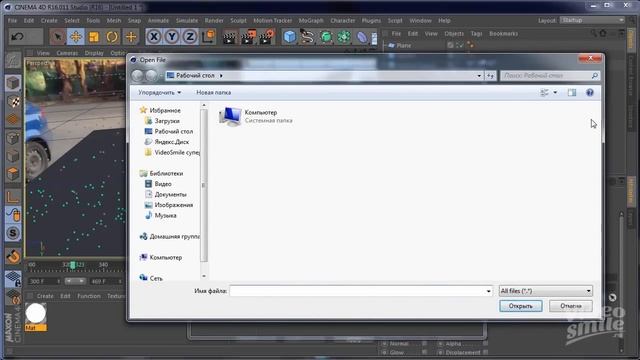
Task: Click the Undo arrow in Cinema 4D toolbar
Action: click(x=17, y=37)
